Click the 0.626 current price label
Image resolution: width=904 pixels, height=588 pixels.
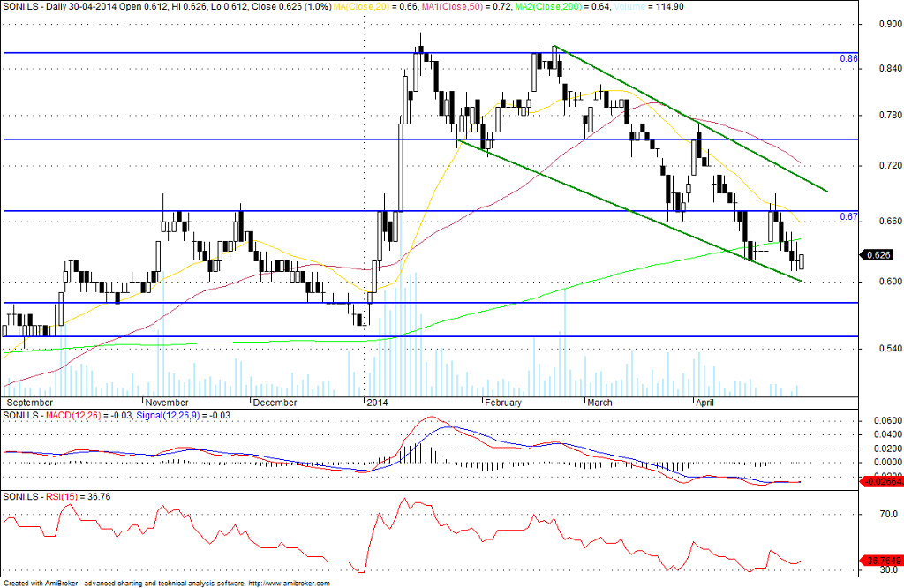tap(878, 255)
